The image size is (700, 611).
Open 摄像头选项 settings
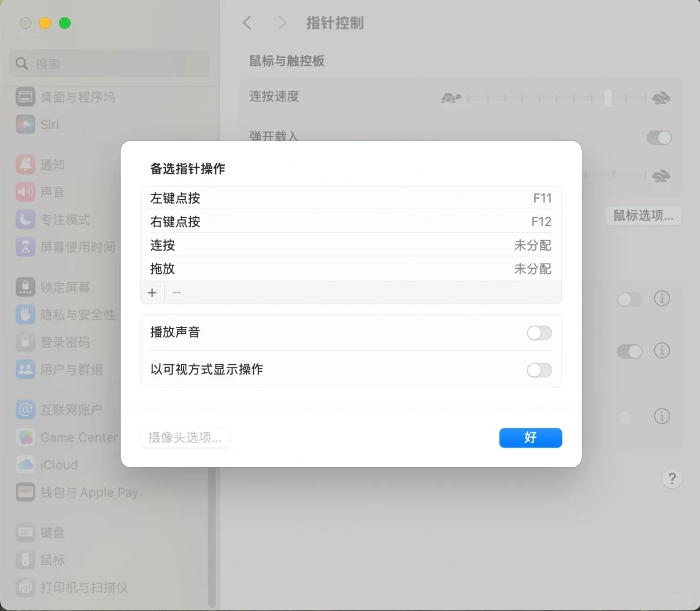[184, 437]
